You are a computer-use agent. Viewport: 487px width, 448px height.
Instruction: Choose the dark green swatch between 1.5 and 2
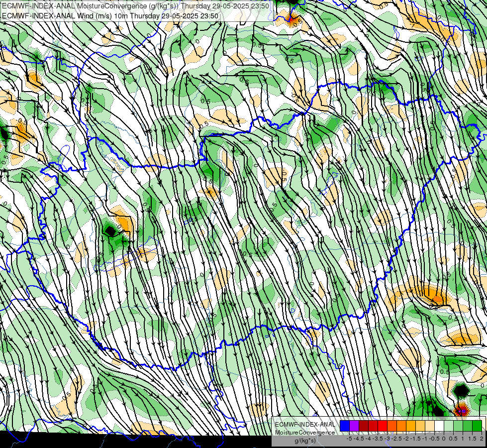[x=477, y=426]
